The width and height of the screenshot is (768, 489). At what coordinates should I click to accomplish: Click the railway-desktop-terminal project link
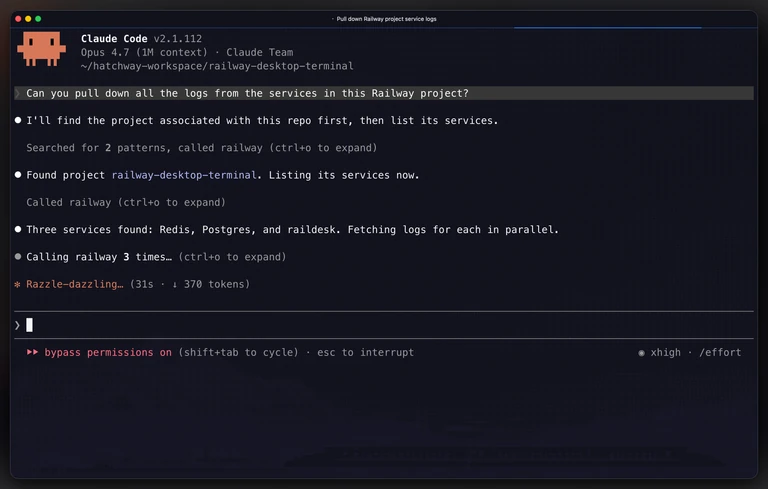(x=184, y=175)
